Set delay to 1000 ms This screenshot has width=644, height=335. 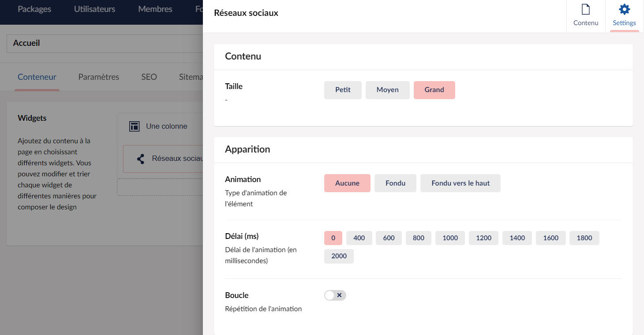(450, 238)
